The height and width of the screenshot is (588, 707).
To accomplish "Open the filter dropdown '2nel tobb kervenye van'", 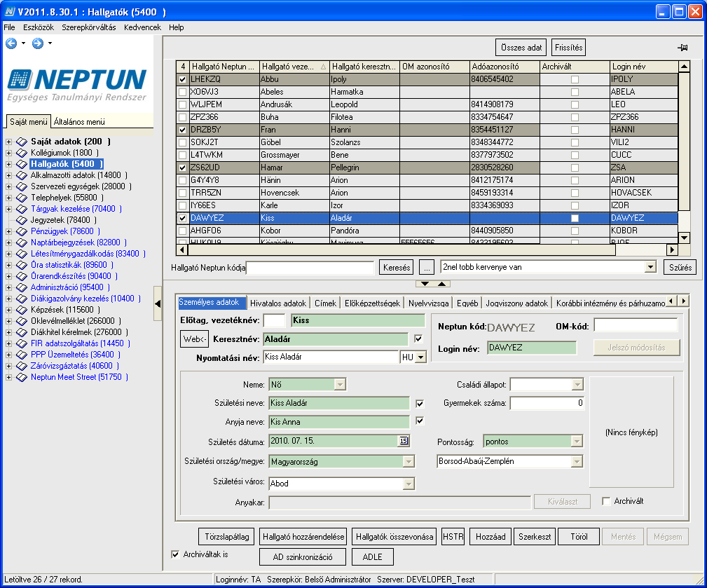I will pos(650,267).
